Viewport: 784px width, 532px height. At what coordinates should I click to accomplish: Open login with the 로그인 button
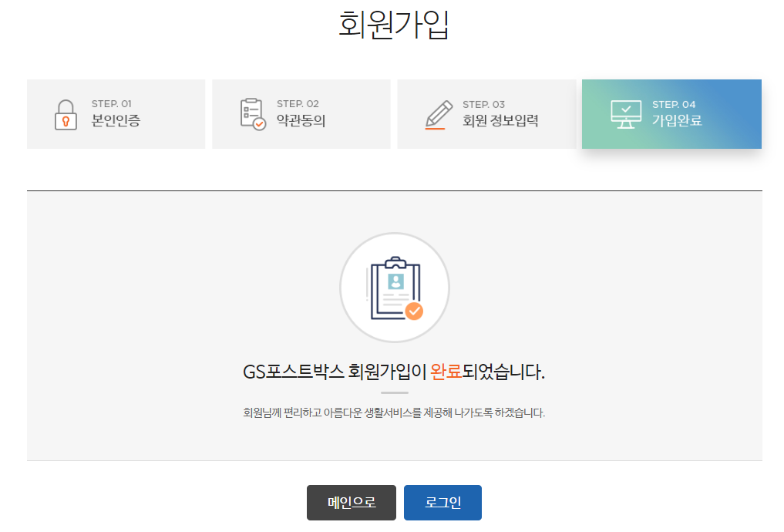click(443, 503)
